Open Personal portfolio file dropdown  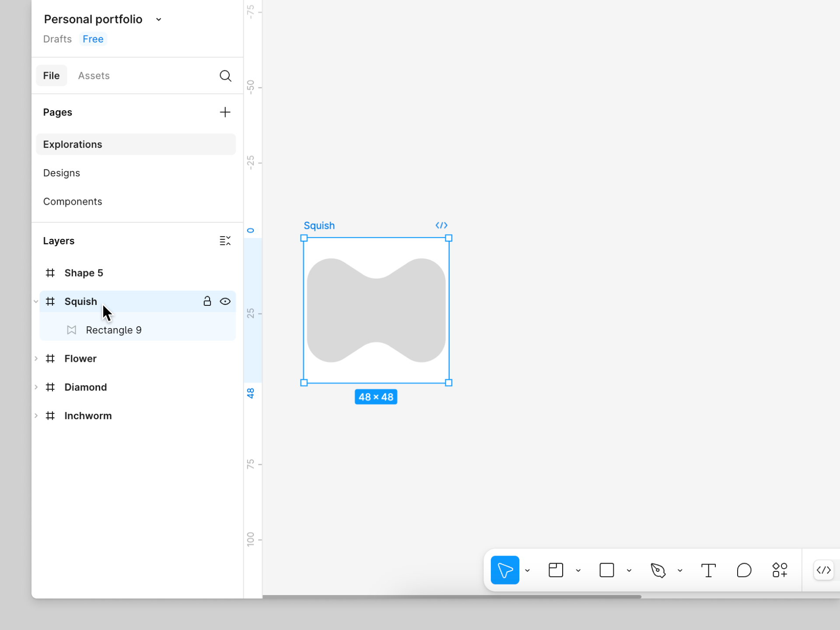tap(159, 20)
